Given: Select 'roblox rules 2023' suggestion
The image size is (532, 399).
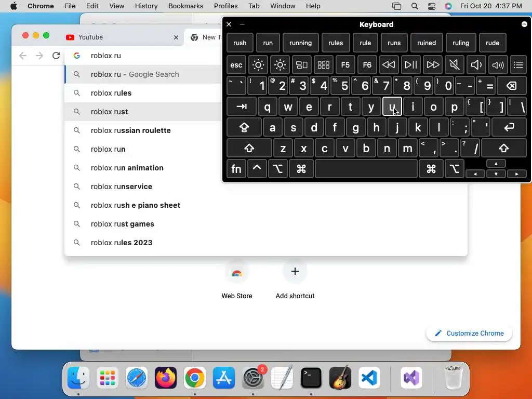Looking at the screenshot, I should point(266,243).
